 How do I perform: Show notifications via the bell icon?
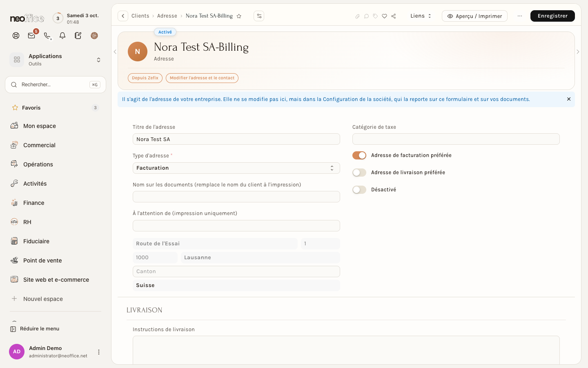(62, 36)
